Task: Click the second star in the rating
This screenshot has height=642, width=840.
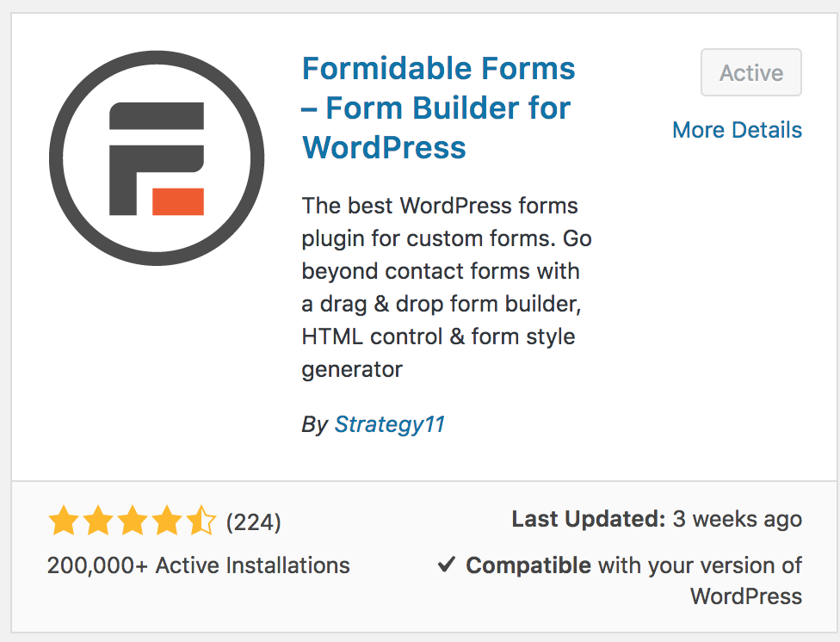Action: [x=97, y=519]
